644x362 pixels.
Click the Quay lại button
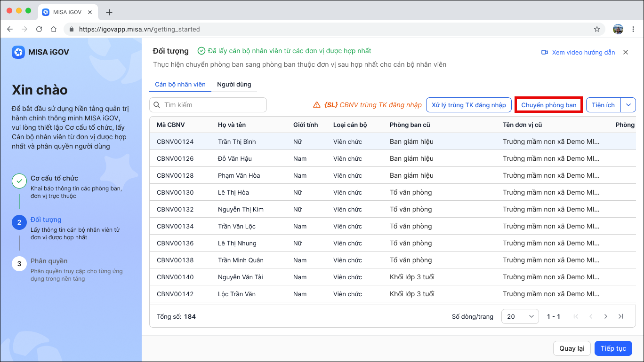[x=572, y=348]
